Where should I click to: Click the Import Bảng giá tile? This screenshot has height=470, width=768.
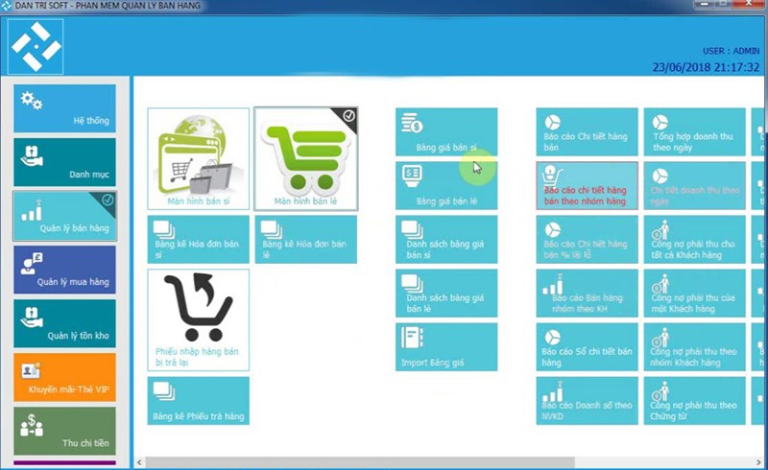click(x=446, y=346)
